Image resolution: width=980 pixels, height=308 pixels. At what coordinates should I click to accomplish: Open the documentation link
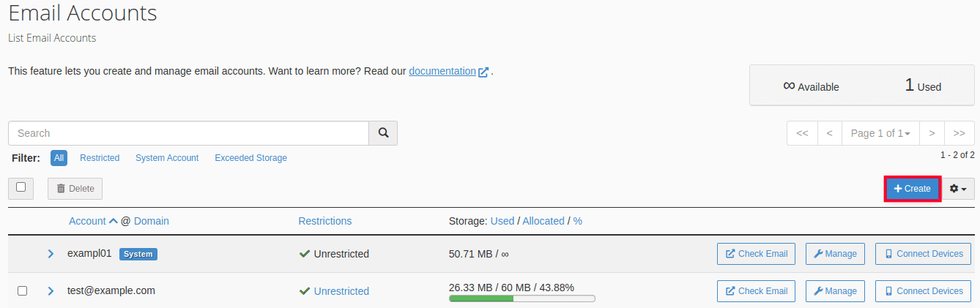tap(442, 71)
